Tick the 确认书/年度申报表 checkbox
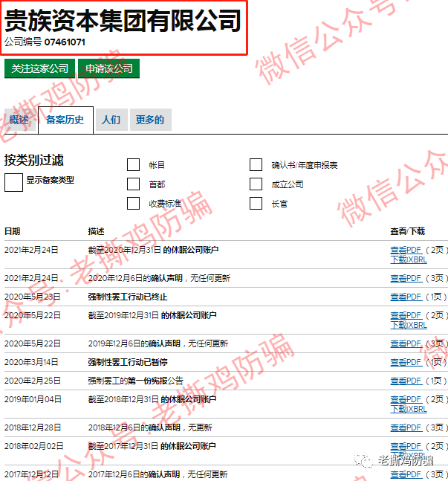This screenshot has height=481, width=448. pyautogui.click(x=256, y=165)
